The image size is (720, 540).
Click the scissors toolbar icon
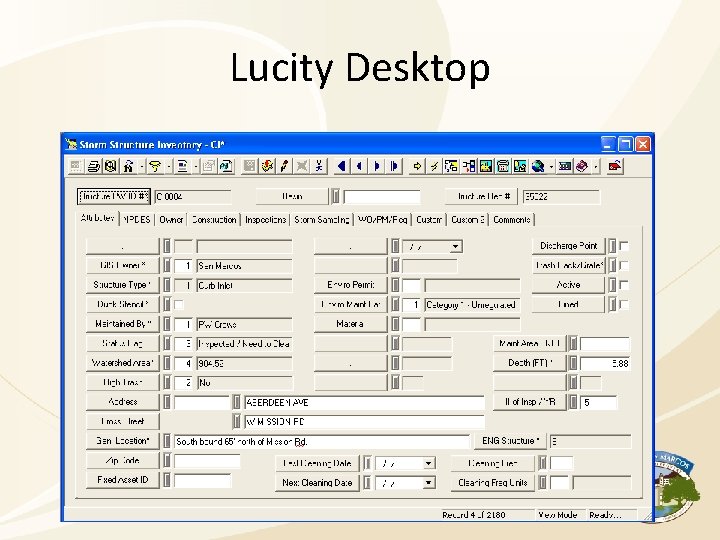tap(319, 166)
